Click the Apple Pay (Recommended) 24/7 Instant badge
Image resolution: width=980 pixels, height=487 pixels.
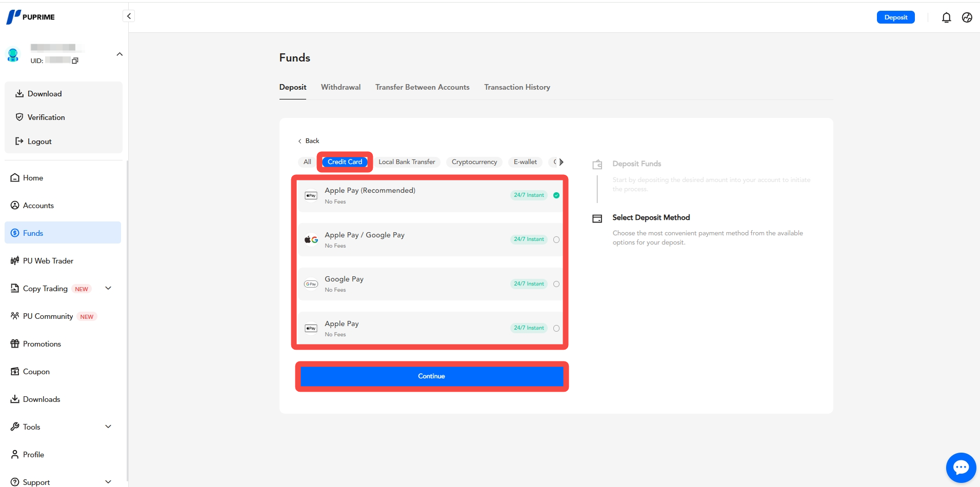[529, 195]
